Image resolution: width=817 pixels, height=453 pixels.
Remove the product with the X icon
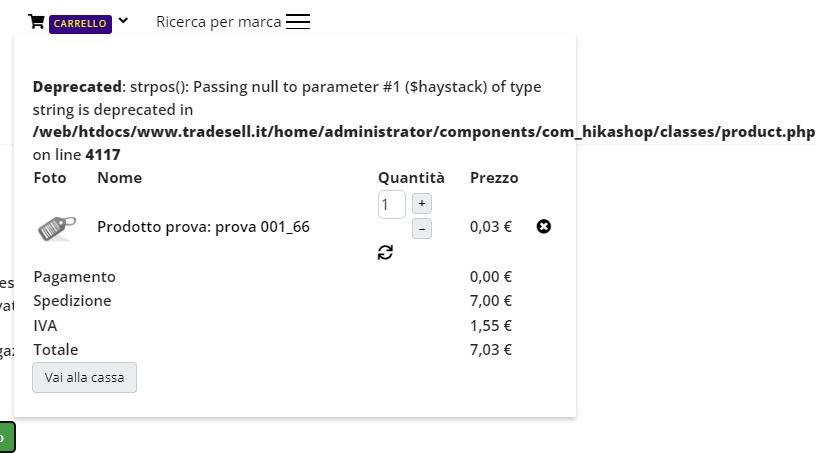[544, 227]
